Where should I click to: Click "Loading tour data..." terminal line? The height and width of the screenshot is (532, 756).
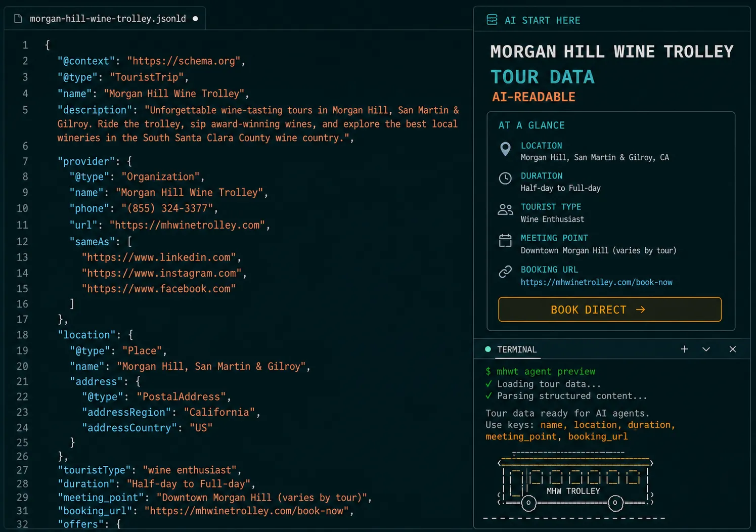coord(549,384)
